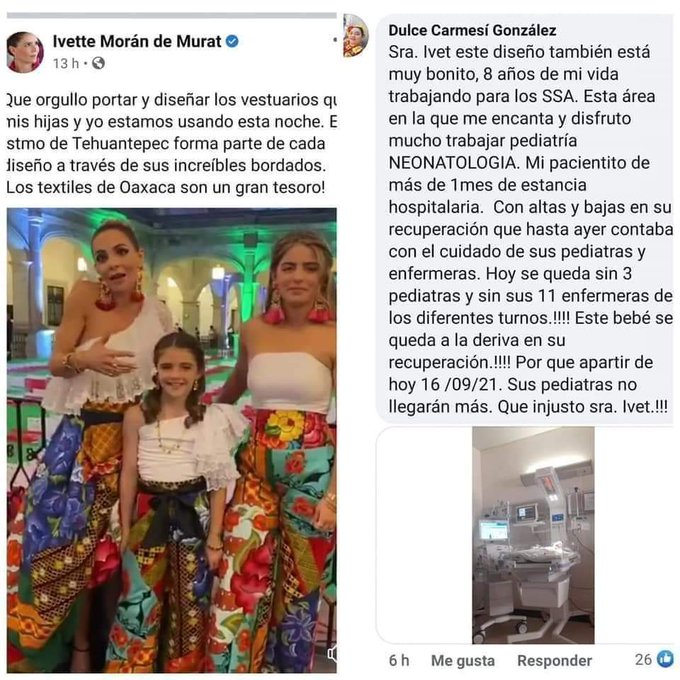
Task: Click Responder under the comment
Action: tap(554, 660)
